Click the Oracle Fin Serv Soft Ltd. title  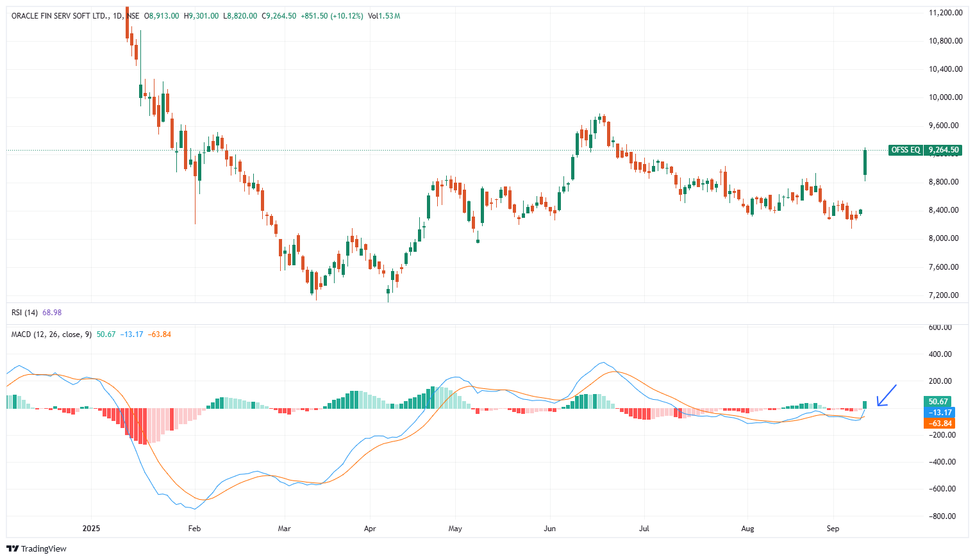coord(60,15)
